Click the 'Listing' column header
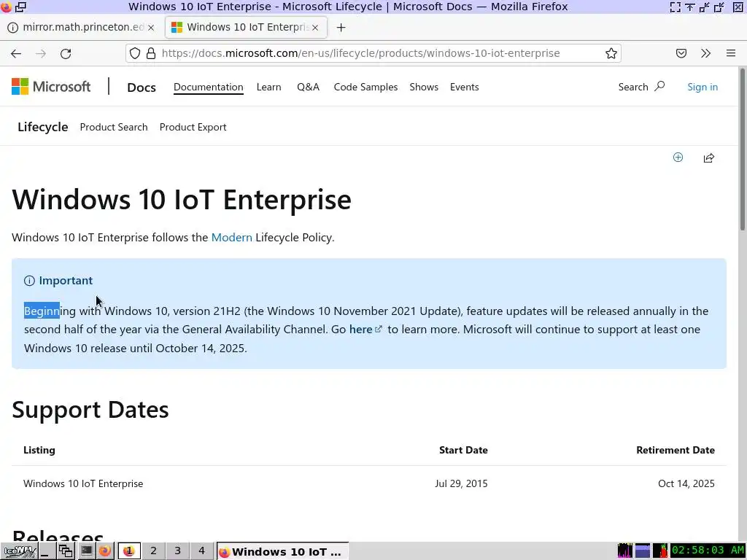Screen dimensions: 747x560 pos(39,450)
